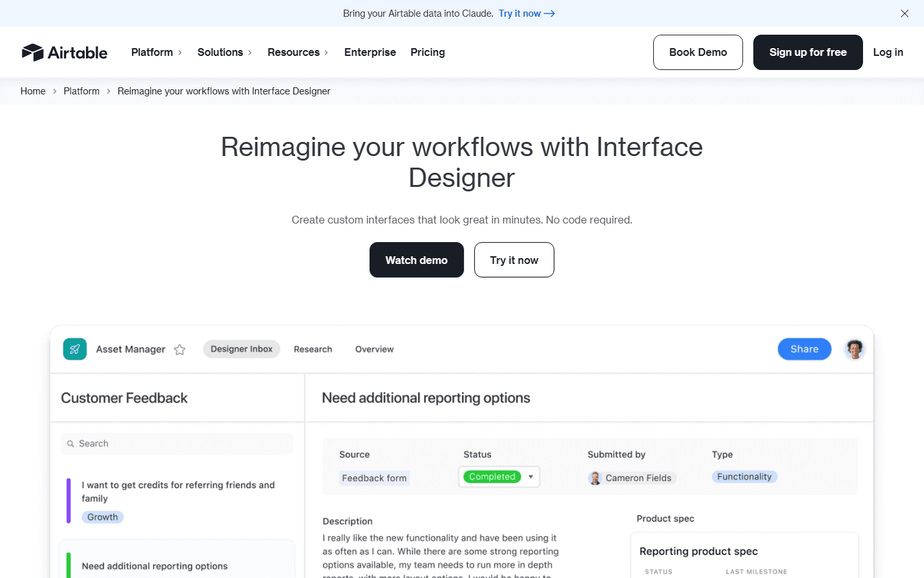Open the referring friends credits feedback item
The width and height of the screenshot is (924, 578).
coord(178,501)
